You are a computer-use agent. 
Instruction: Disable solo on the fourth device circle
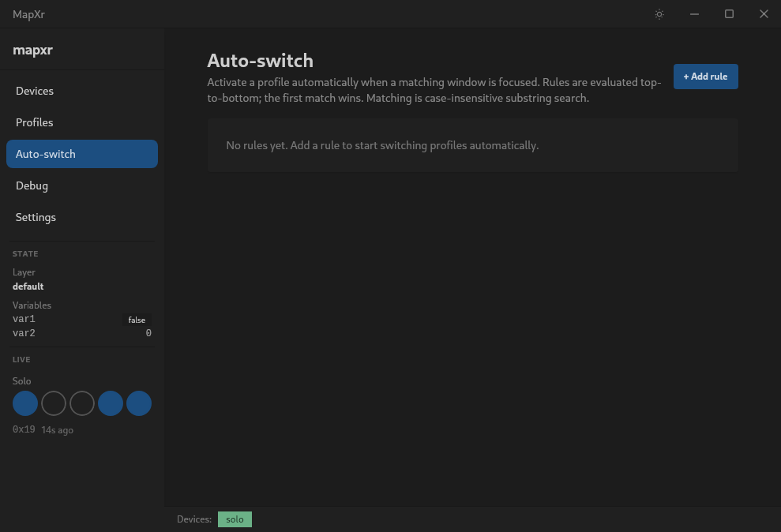110,403
